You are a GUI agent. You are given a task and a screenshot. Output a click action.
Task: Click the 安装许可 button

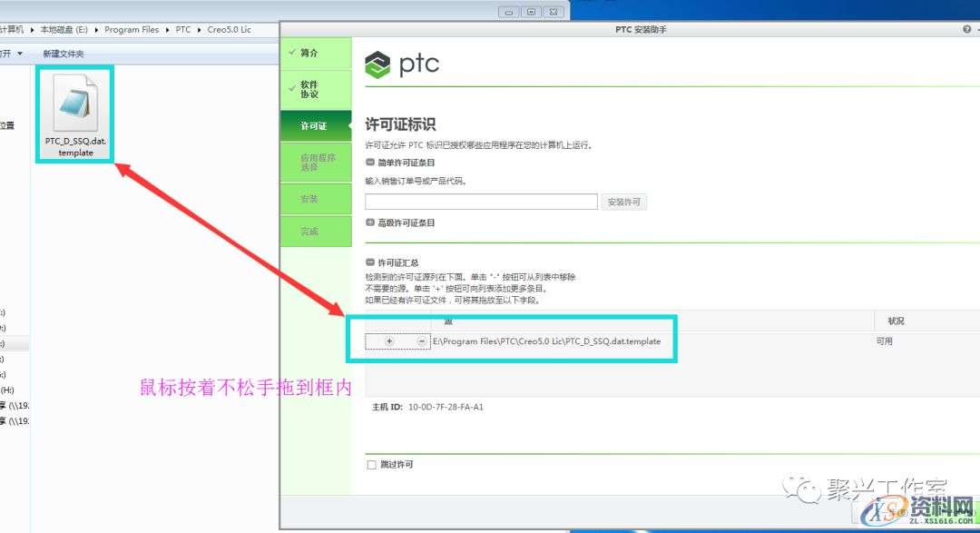pyautogui.click(x=623, y=201)
